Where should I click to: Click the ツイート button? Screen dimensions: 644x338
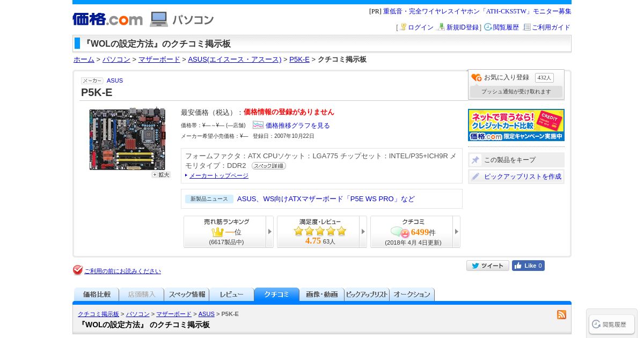click(x=488, y=266)
